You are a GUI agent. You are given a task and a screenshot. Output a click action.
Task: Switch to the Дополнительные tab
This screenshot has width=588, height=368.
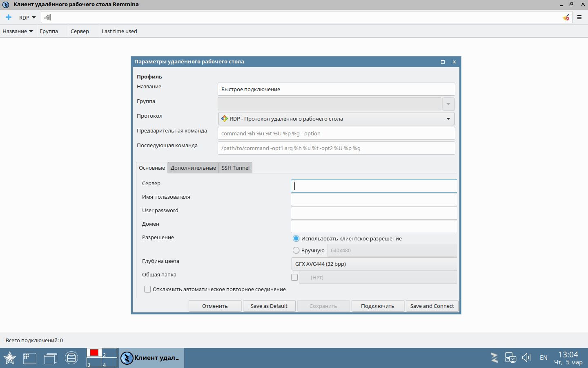click(x=193, y=168)
